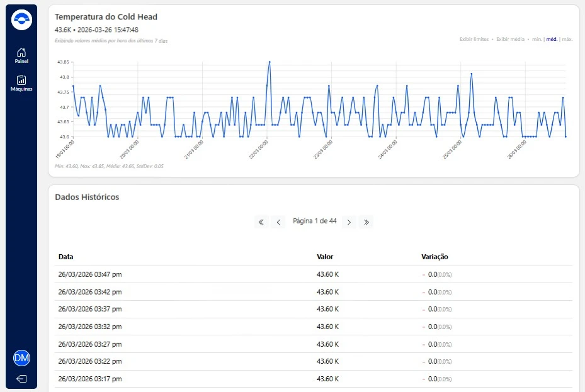The image size is (585, 392).
Task: Toggle Exibir limites on the chart
Action: tap(474, 39)
